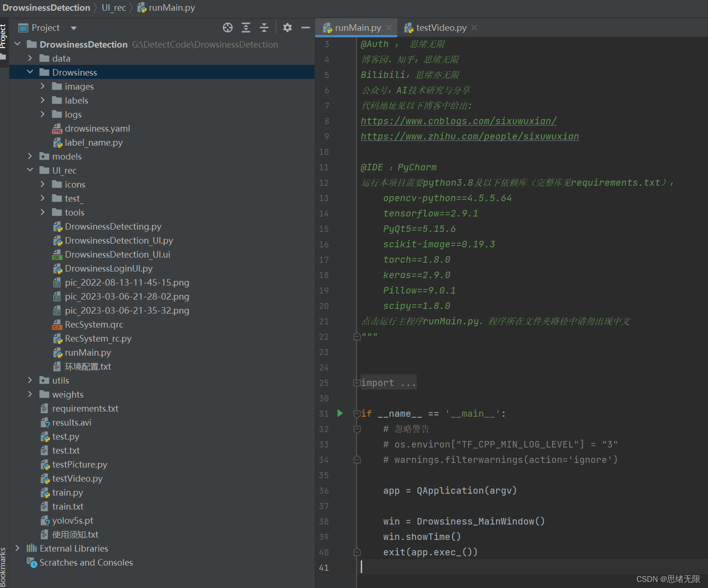Collapse the Drowsiness folder
This screenshot has height=588, width=708.
[x=30, y=72]
